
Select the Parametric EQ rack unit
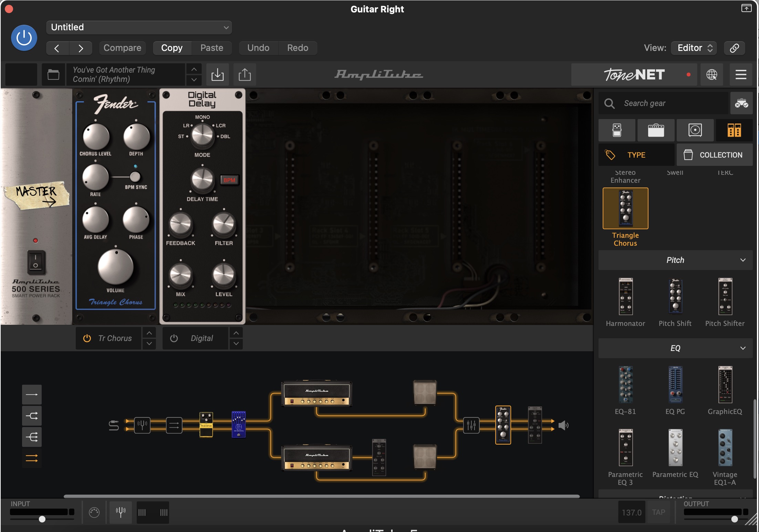[x=675, y=447]
